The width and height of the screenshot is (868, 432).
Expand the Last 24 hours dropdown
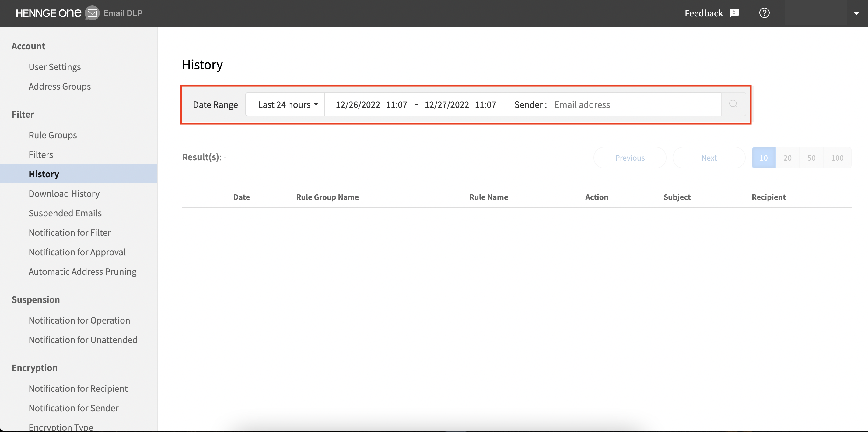point(285,104)
